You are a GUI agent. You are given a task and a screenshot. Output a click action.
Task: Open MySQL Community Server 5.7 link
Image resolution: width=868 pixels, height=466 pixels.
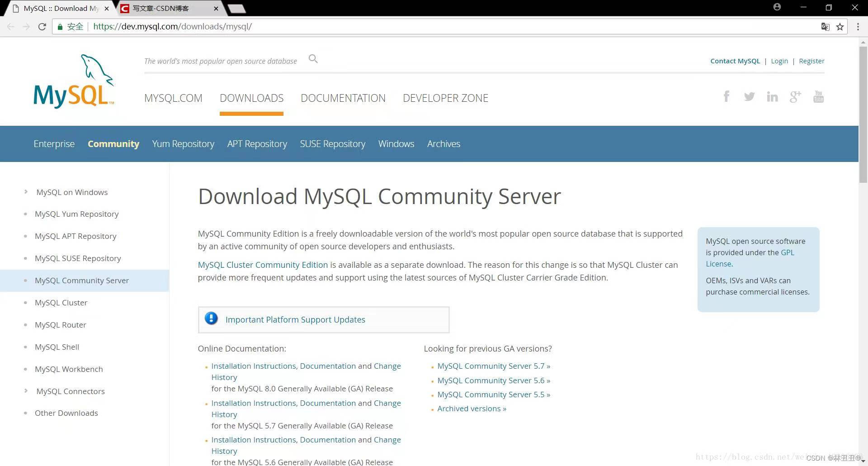pyautogui.click(x=494, y=366)
